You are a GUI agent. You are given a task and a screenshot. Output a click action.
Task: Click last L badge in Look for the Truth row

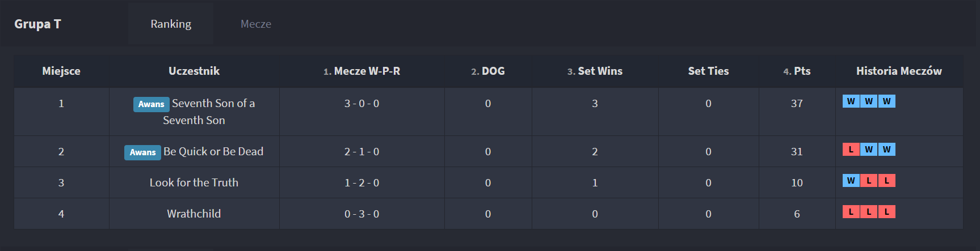pos(887,181)
